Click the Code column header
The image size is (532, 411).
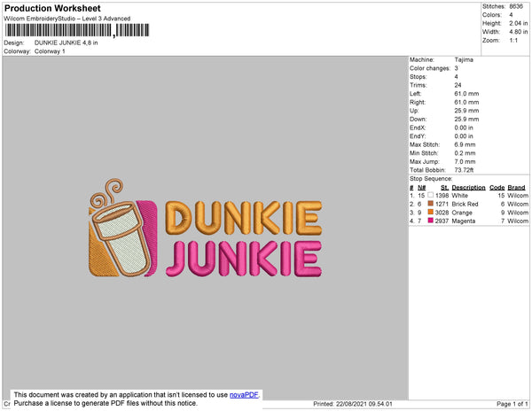pyautogui.click(x=497, y=188)
